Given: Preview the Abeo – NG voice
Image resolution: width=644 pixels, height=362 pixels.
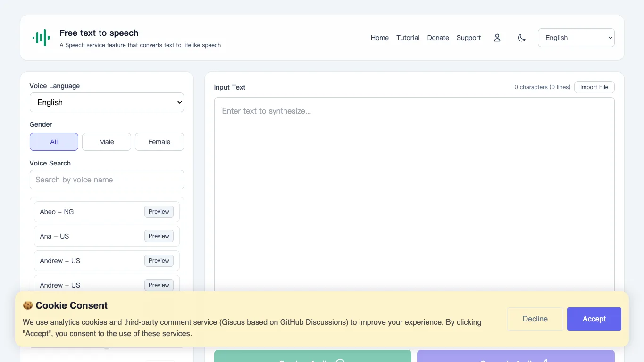Looking at the screenshot, I should pyautogui.click(x=159, y=212).
